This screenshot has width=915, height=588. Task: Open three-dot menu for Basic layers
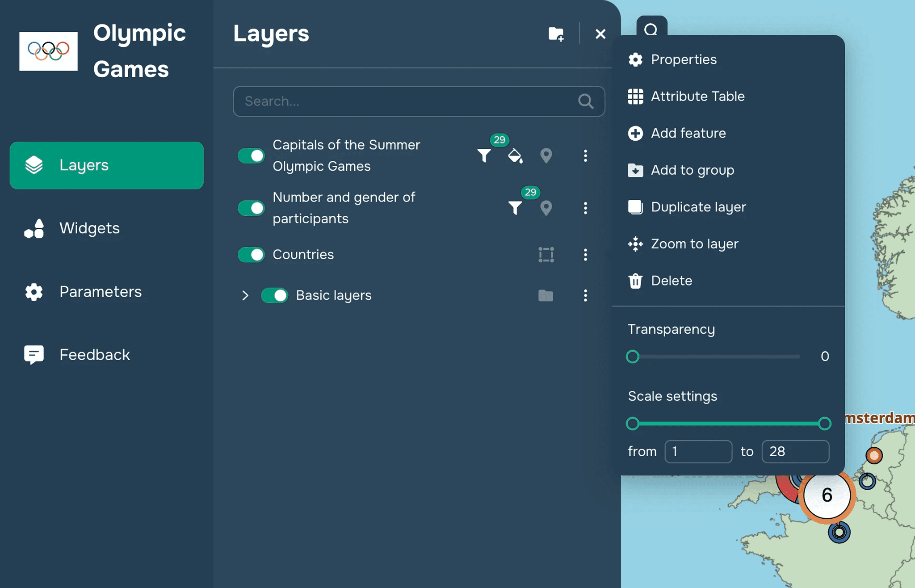point(585,295)
